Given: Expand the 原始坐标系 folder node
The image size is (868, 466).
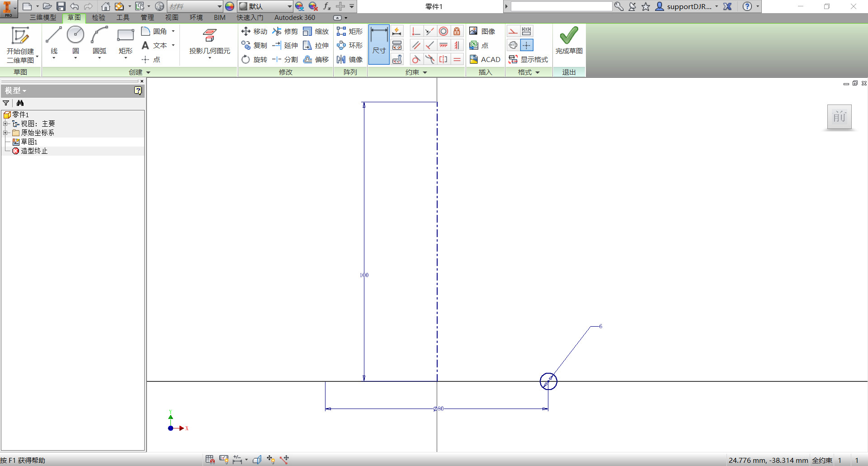Looking at the screenshot, I should pyautogui.click(x=5, y=133).
